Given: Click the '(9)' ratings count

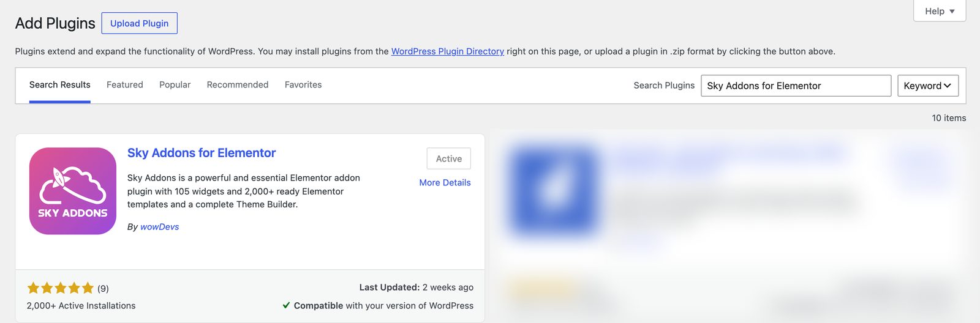Looking at the screenshot, I should pos(103,288).
